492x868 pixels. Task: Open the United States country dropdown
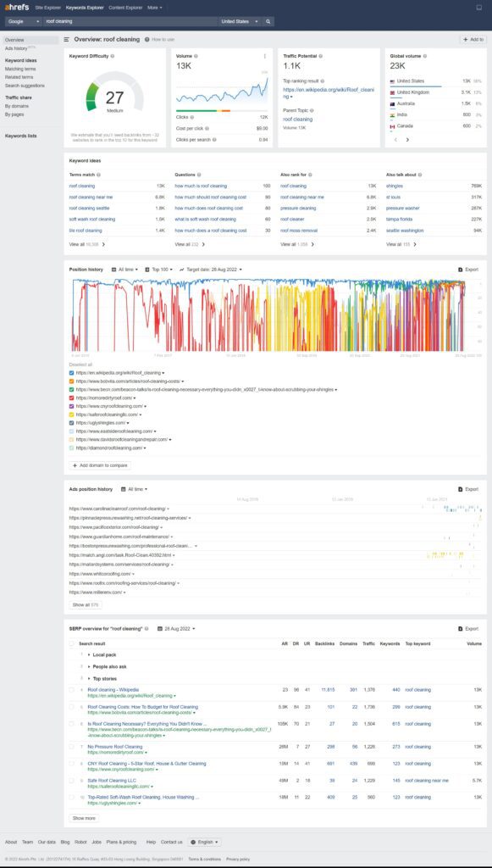point(240,21)
